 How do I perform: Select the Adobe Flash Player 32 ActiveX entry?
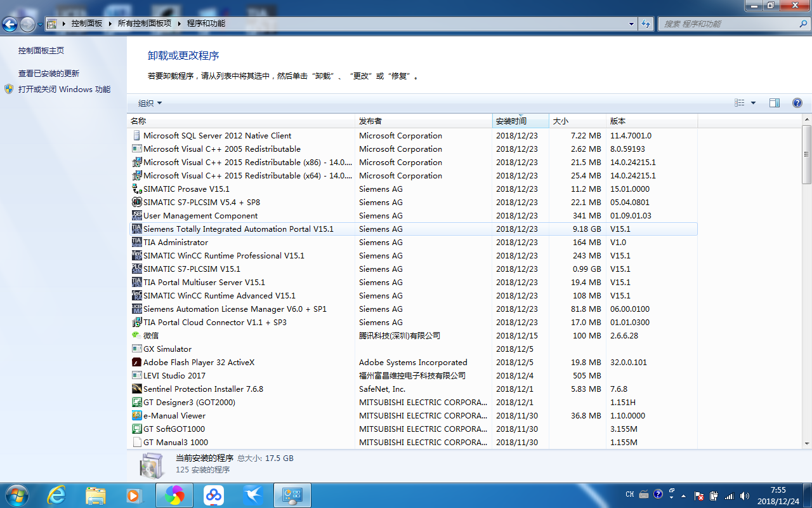[x=199, y=363]
